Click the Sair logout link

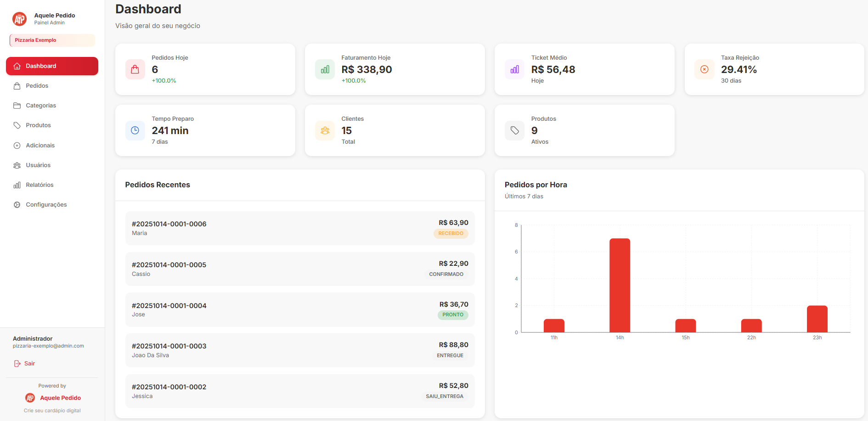tap(24, 363)
